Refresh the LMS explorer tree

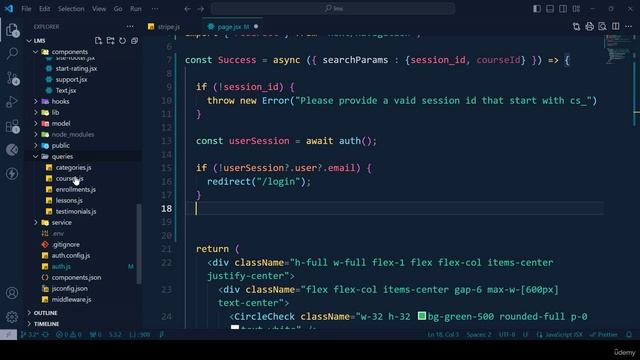pyautogui.click(x=122, y=41)
